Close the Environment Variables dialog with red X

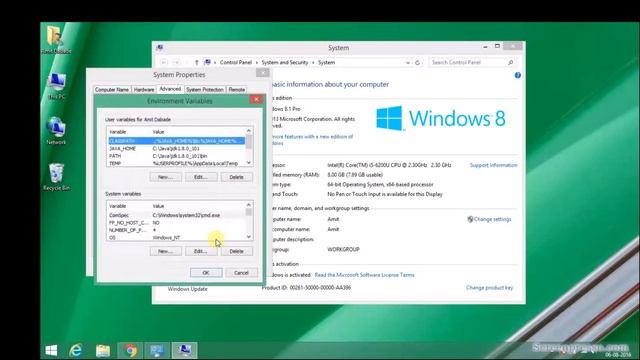(256, 100)
